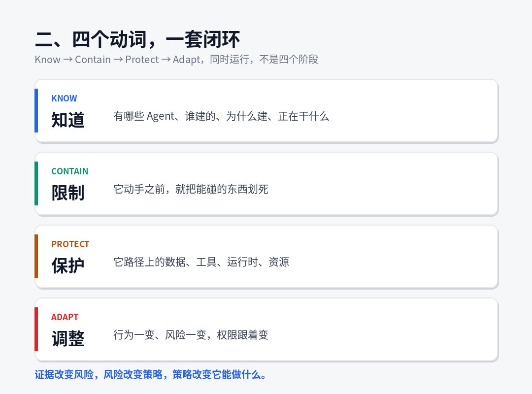The height and width of the screenshot is (394, 532).
Task: Click the text 它路径上的数据、工具、运行时、资源
Action: (201, 262)
